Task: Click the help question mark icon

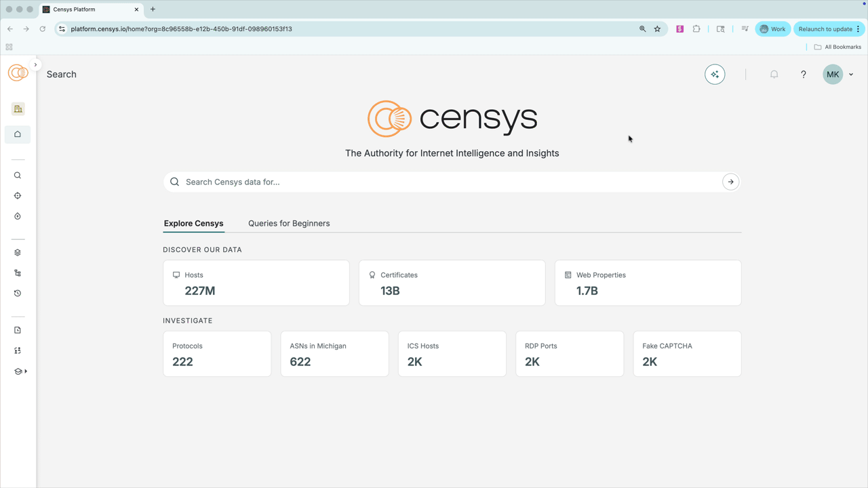Action: [804, 75]
